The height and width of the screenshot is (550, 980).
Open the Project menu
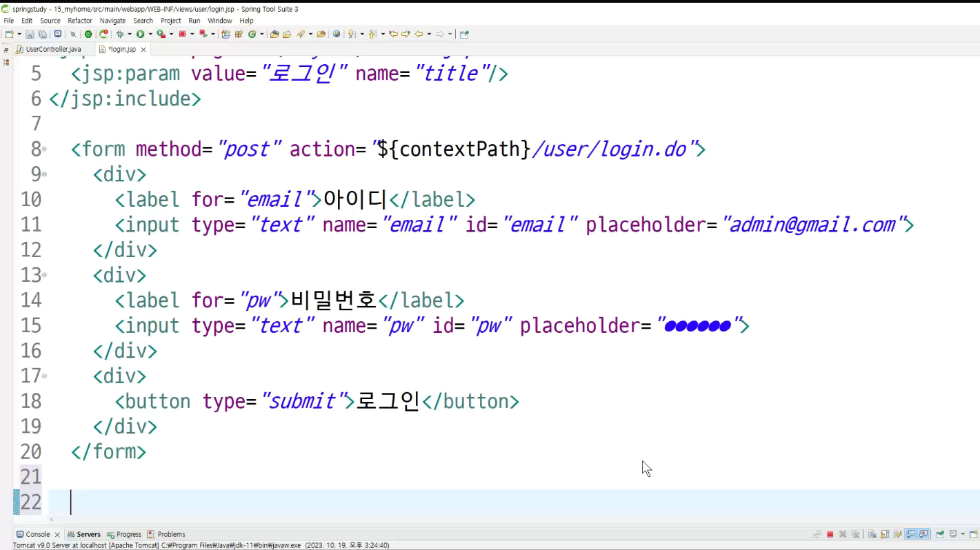point(171,21)
